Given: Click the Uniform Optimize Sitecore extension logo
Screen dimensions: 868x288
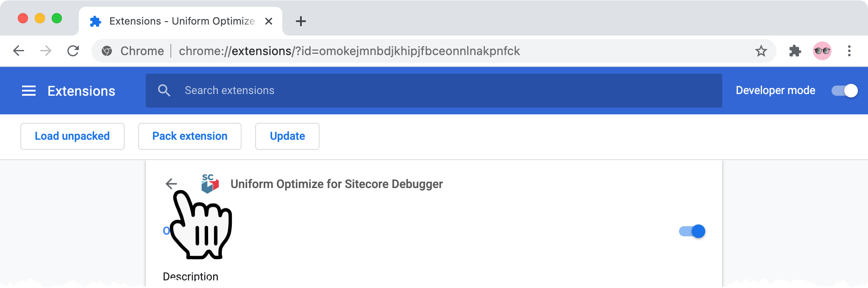Looking at the screenshot, I should 210,183.
